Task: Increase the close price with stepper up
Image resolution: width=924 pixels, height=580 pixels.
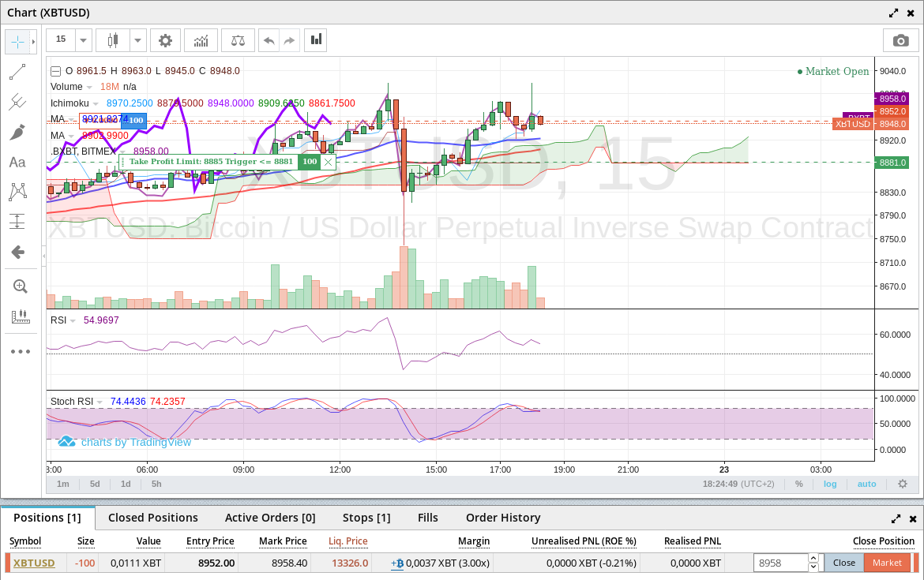Action: click(813, 558)
